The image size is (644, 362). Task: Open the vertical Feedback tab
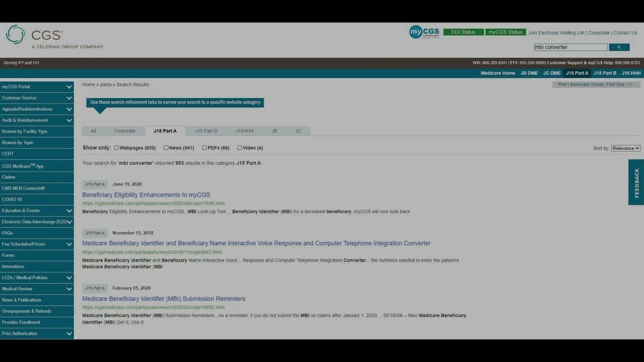[636, 183]
